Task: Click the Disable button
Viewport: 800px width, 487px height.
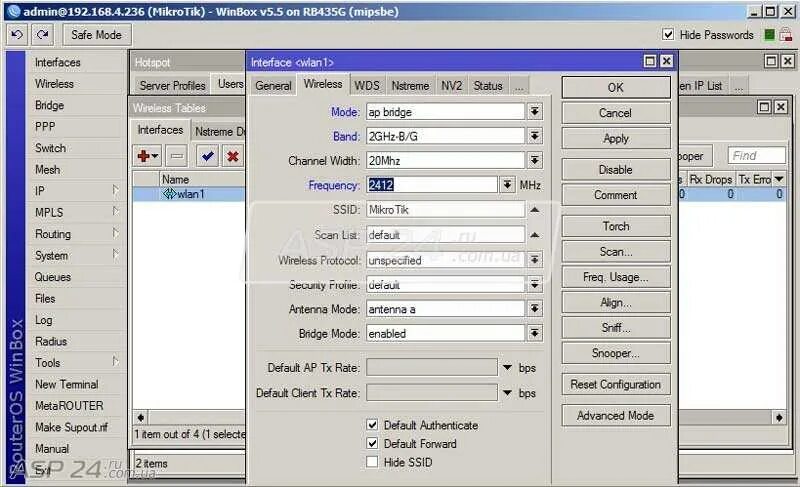Action: (616, 169)
